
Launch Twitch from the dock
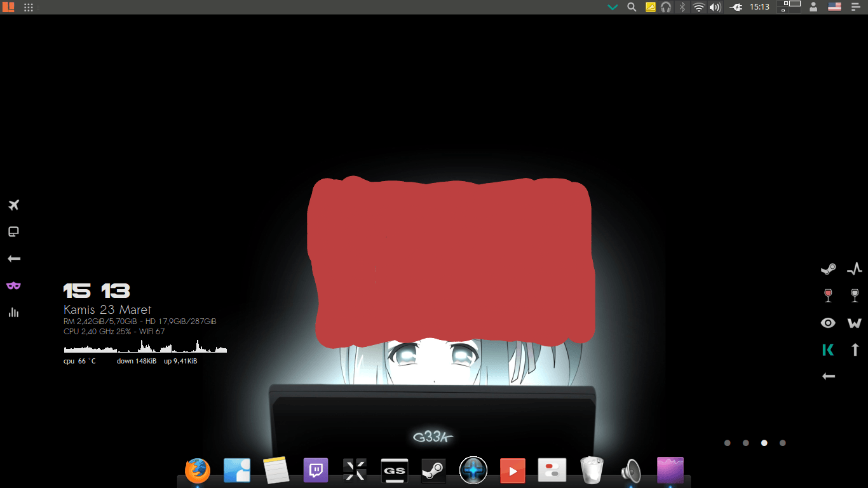point(316,471)
